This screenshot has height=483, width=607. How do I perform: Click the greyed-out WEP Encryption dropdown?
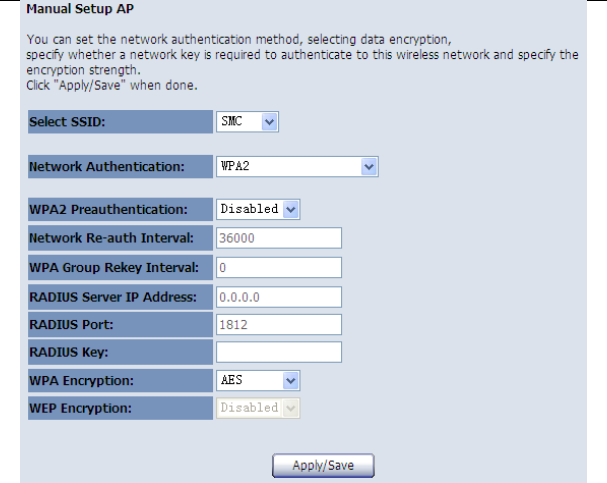pos(258,408)
